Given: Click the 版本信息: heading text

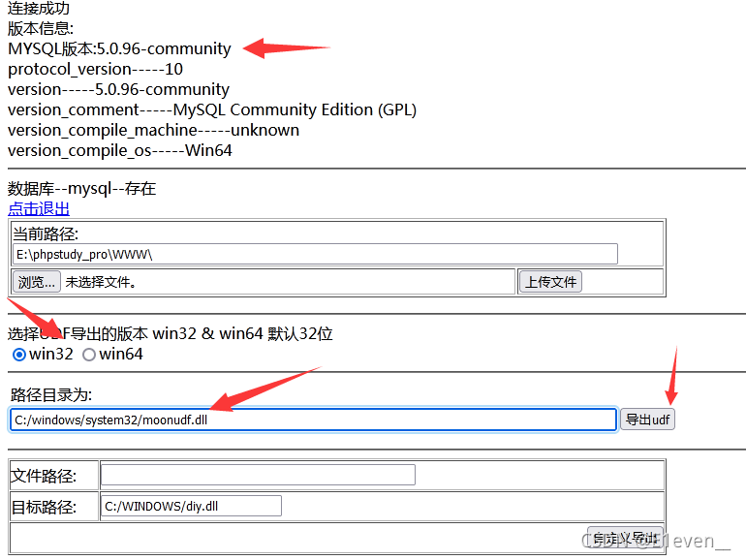Looking at the screenshot, I should pos(41,28).
